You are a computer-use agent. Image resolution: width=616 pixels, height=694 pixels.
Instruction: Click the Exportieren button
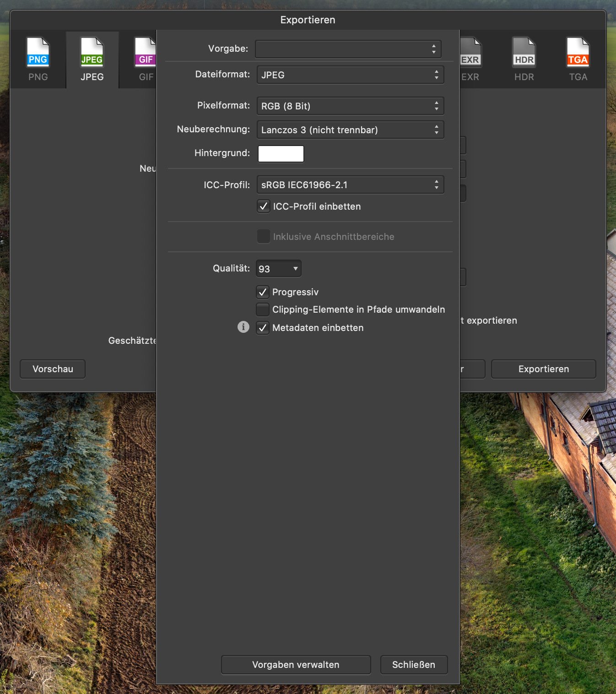pos(544,369)
